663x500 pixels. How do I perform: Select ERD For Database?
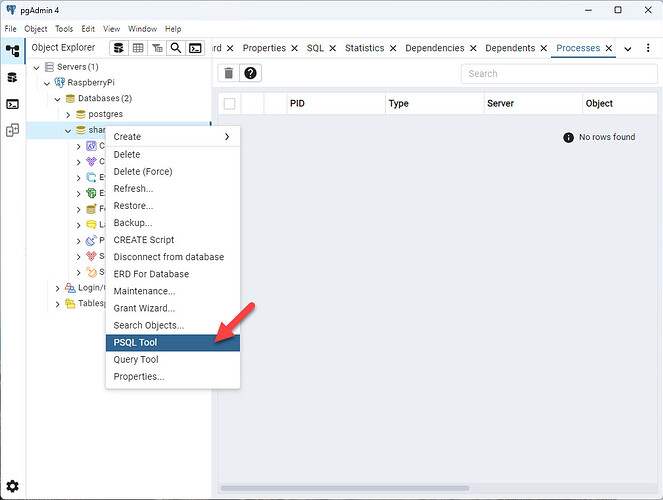(x=173, y=274)
